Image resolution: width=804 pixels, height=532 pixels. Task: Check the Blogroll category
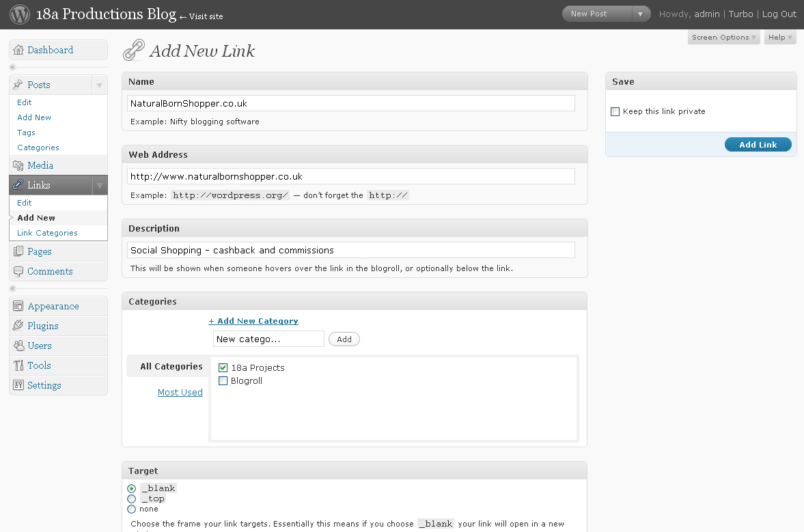click(x=223, y=381)
